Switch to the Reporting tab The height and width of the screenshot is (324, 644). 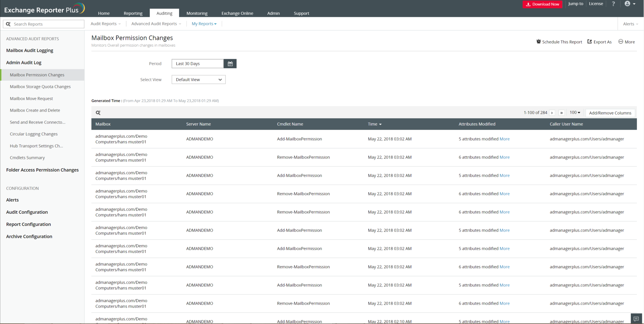click(133, 13)
